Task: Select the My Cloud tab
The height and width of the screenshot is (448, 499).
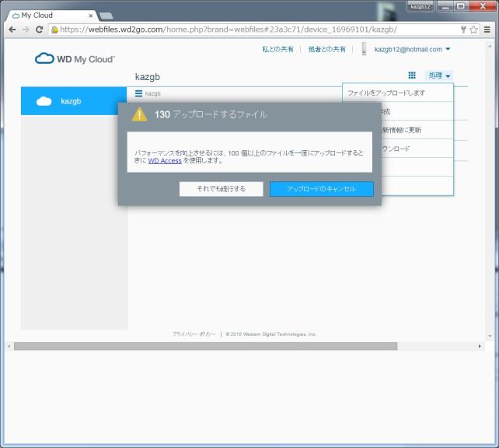Action: click(51, 16)
